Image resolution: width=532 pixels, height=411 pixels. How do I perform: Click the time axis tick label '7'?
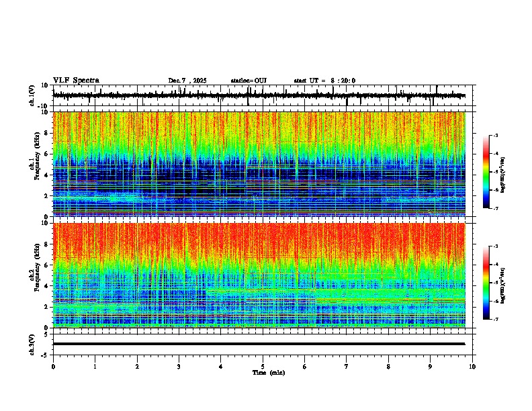347,367
